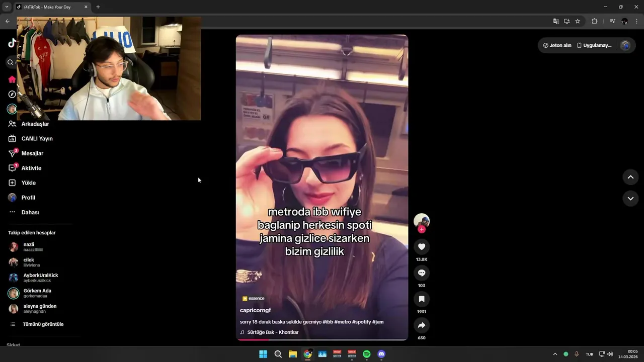The image size is (644, 362).
Task: Open the creator's avatar beside the video
Action: click(422, 221)
